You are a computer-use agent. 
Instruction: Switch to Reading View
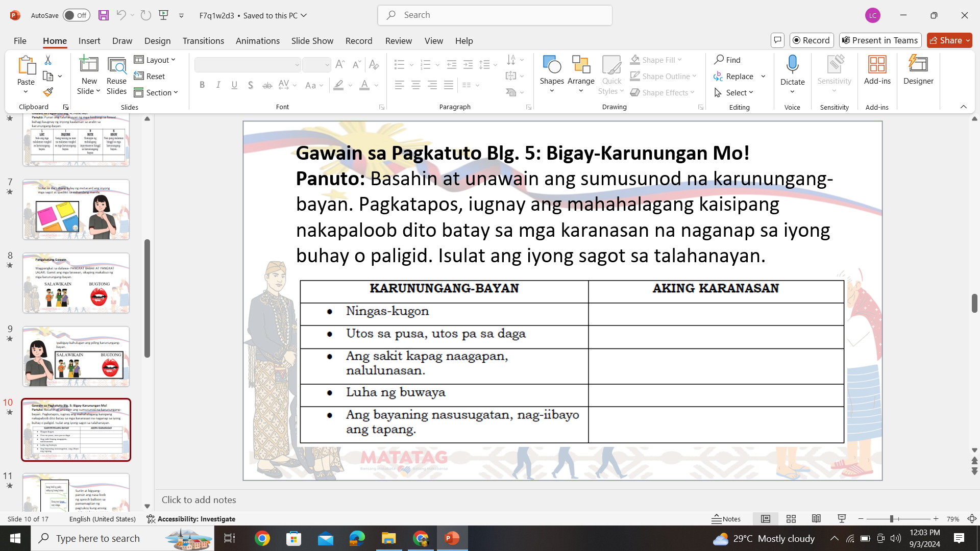[817, 519]
